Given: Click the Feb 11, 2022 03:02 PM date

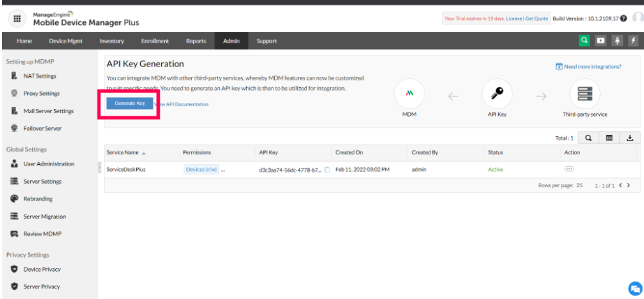Looking at the screenshot, I should click(x=362, y=170).
